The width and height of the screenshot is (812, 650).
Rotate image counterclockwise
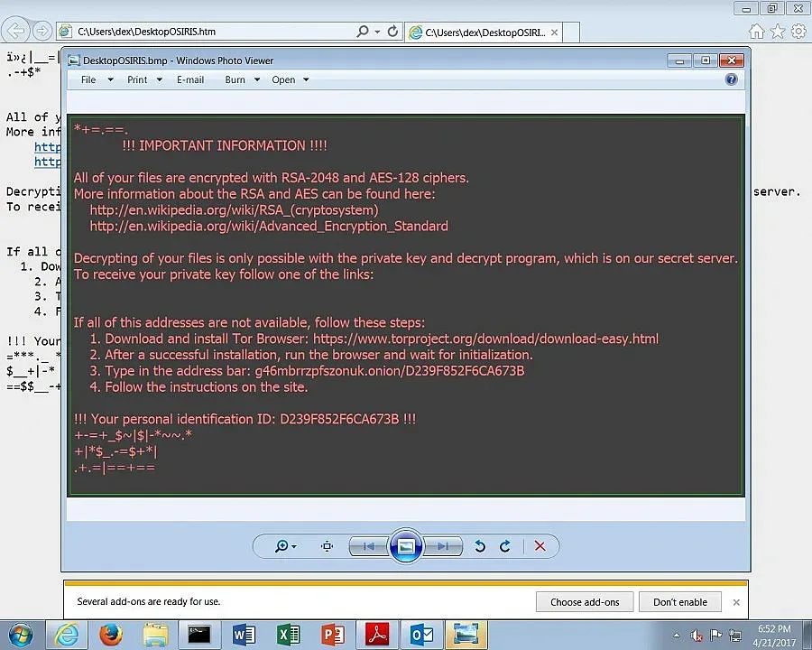[480, 546]
